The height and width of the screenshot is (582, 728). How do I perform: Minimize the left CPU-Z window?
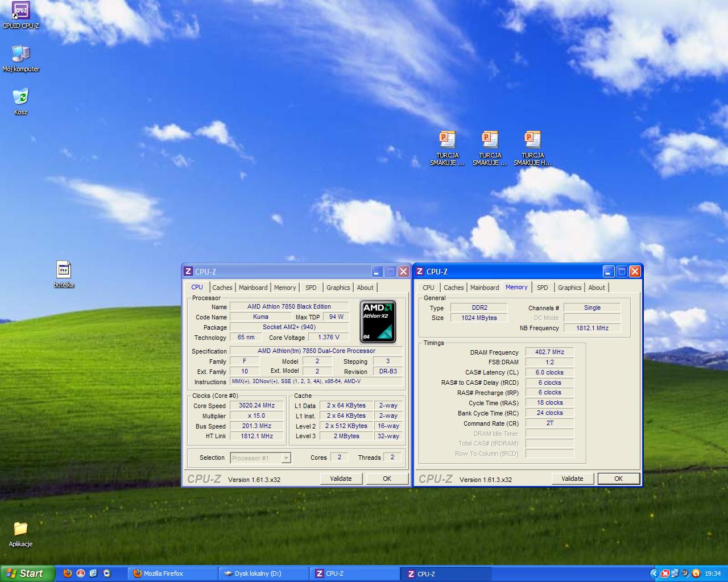click(378, 272)
